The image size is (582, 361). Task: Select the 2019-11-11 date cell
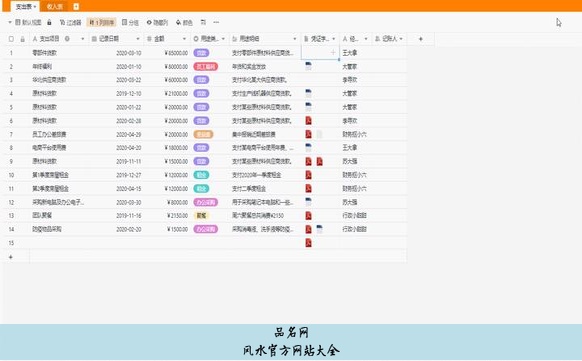point(117,161)
